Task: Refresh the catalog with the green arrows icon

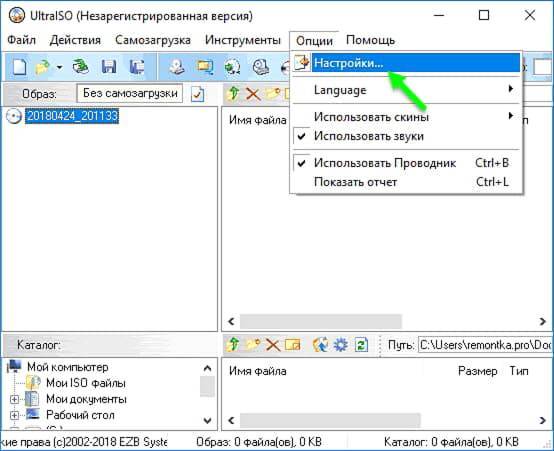Action: tap(361, 345)
